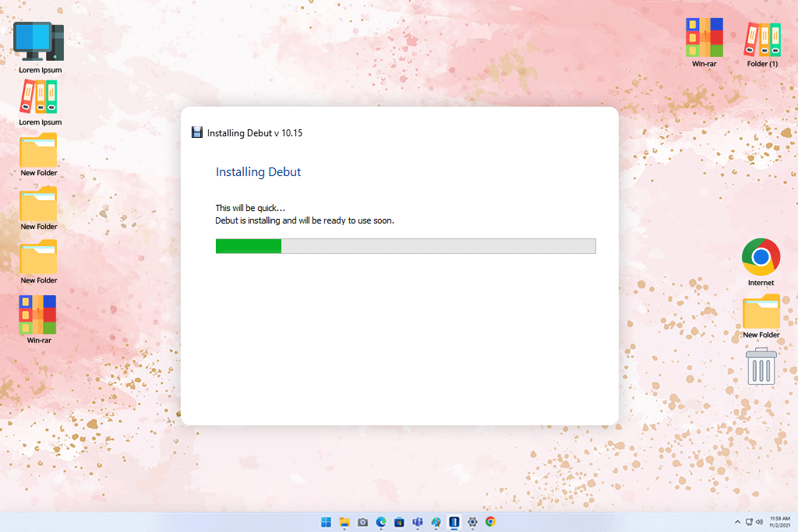Open the Folder (1) desktop icon

(762, 39)
